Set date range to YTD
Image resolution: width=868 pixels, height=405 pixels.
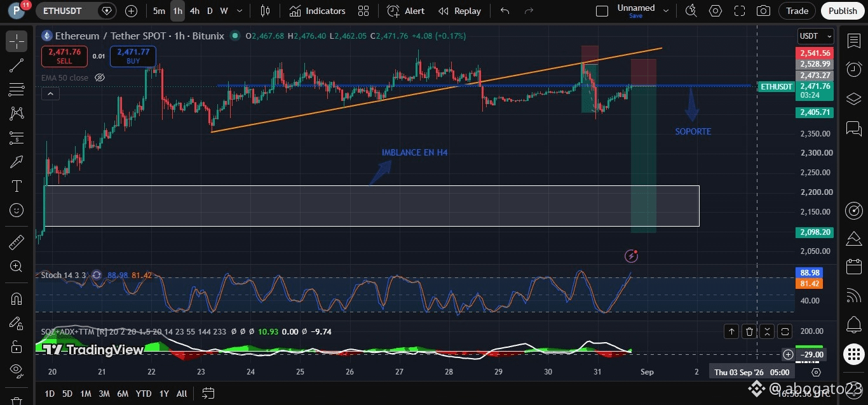(x=144, y=394)
